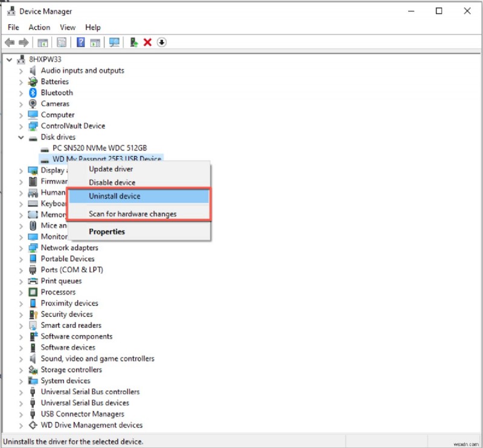Click the Bluetooth category icon
483x448 pixels.
coord(33,92)
